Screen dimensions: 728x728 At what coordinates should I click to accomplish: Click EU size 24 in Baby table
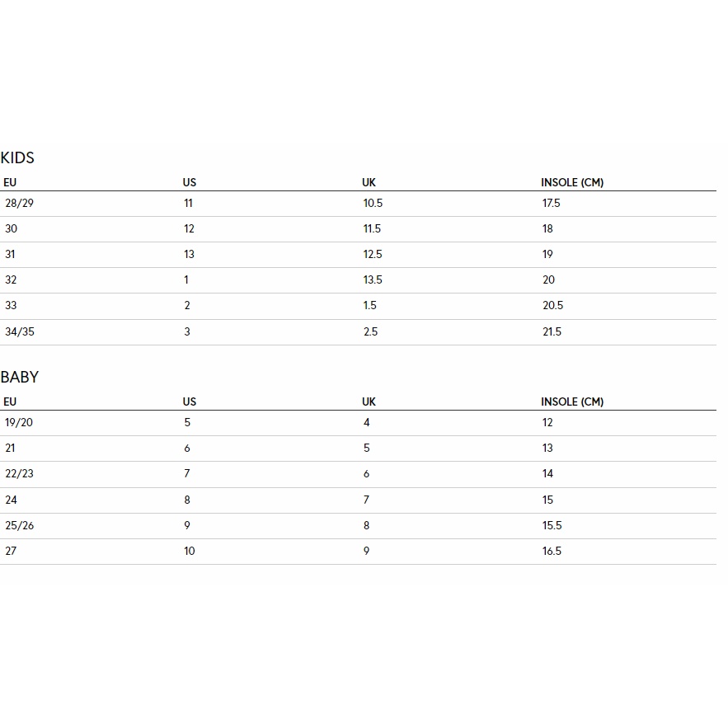12,500
